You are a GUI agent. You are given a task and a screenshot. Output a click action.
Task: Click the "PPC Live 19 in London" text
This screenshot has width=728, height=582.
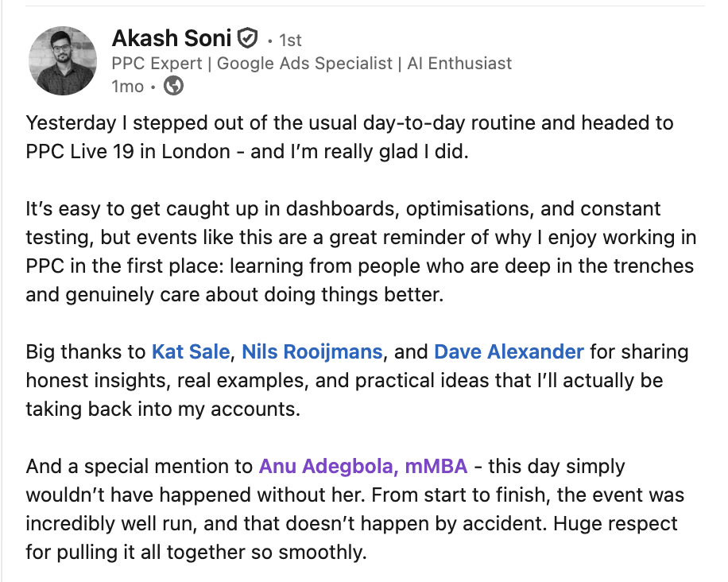pos(130,151)
